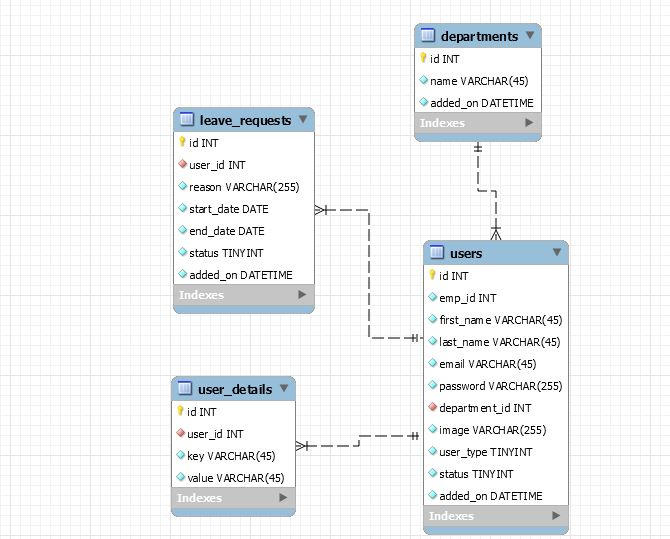This screenshot has height=539, width=670.
Task: Select the value VARCHAR(45) column in user_details
Action: point(236,478)
